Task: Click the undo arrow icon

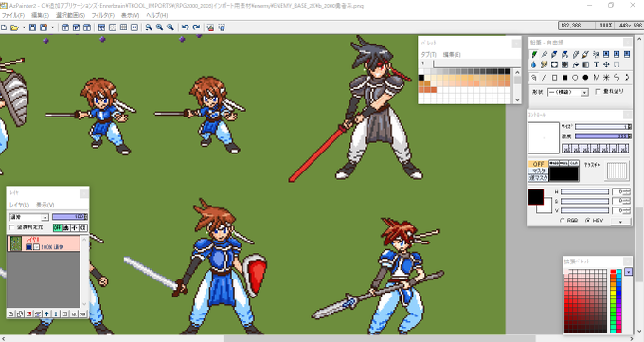Action: pyautogui.click(x=186, y=27)
